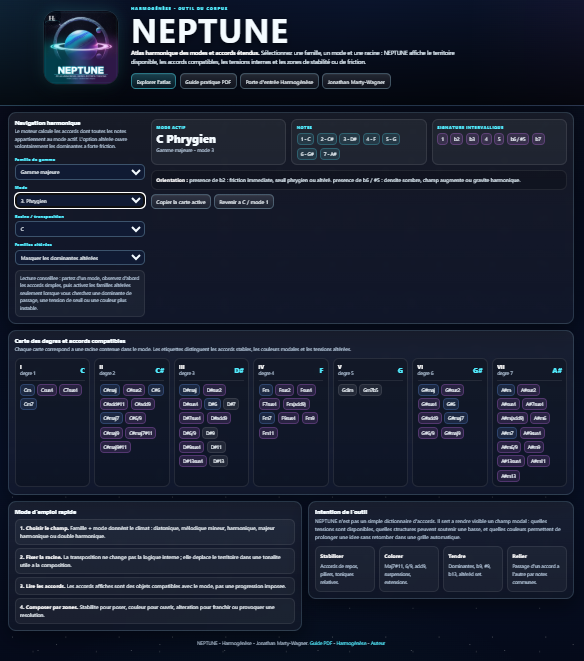Screen dimensions: 584x661
Task: Select the D#13 chord chip
Action: point(218,461)
